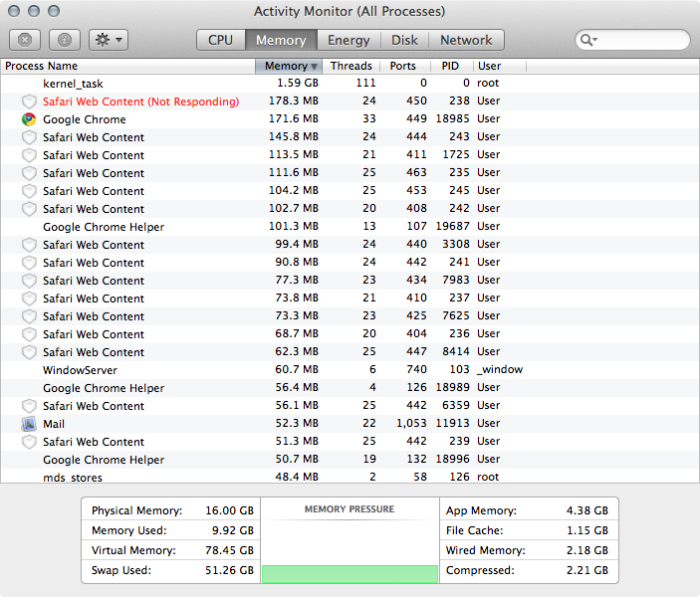
Task: Click Safari shield icon for PID 239
Action: coord(29,442)
